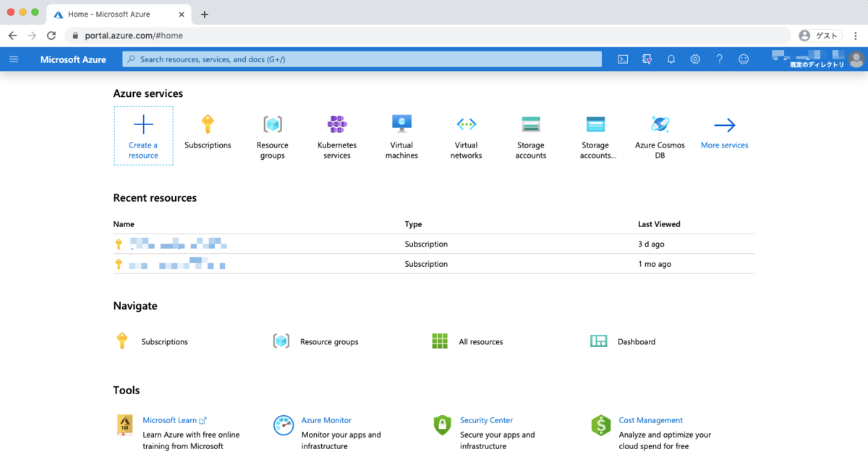Click the "3 d ago" cell
This screenshot has width=868, height=473.
point(652,244)
